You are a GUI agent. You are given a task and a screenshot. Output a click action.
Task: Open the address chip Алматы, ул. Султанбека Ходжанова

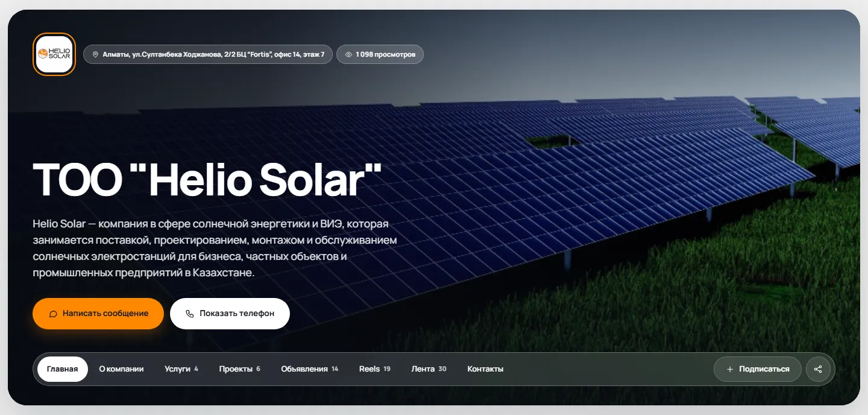[x=208, y=54]
